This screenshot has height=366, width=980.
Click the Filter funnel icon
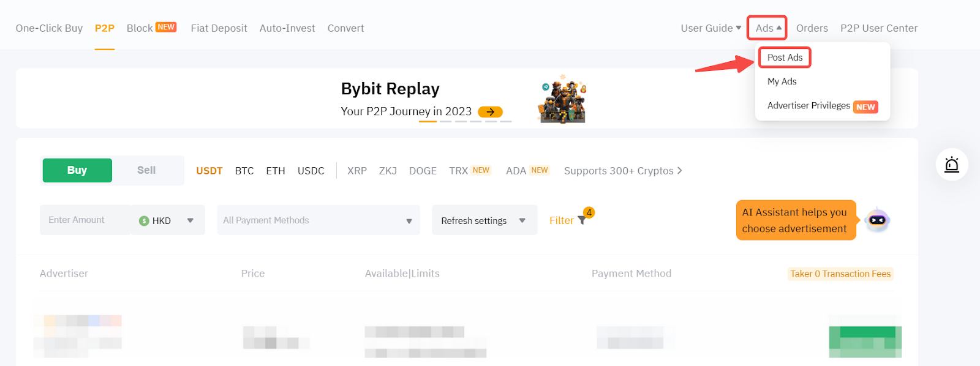pyautogui.click(x=581, y=220)
